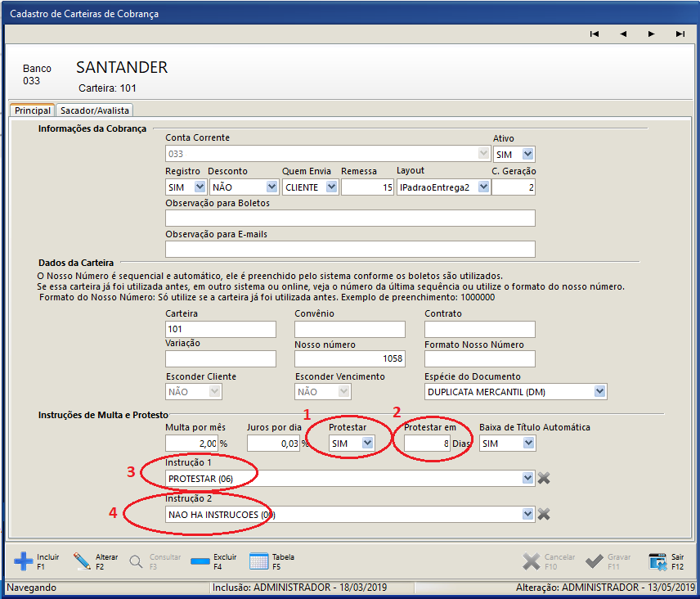Click the 'Navegando' status bar text
700x599 pixels.
point(32,588)
